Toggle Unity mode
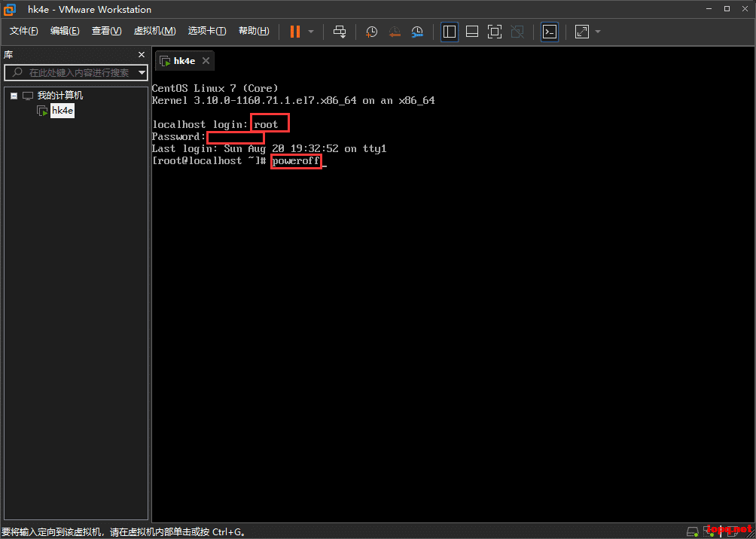This screenshot has width=756, height=539. point(517,31)
